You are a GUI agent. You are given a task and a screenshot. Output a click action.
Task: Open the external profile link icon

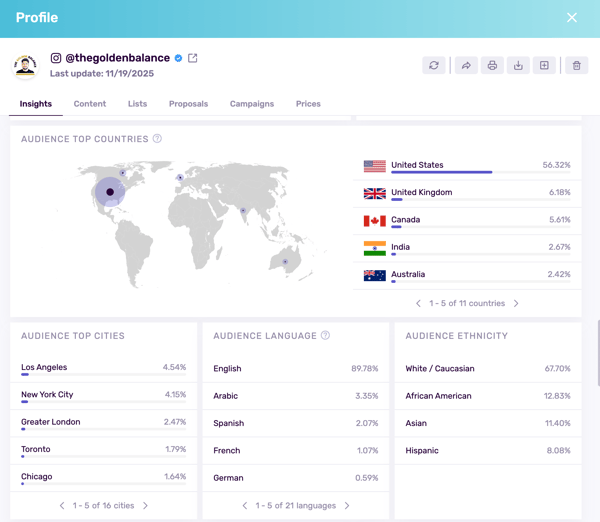click(193, 58)
